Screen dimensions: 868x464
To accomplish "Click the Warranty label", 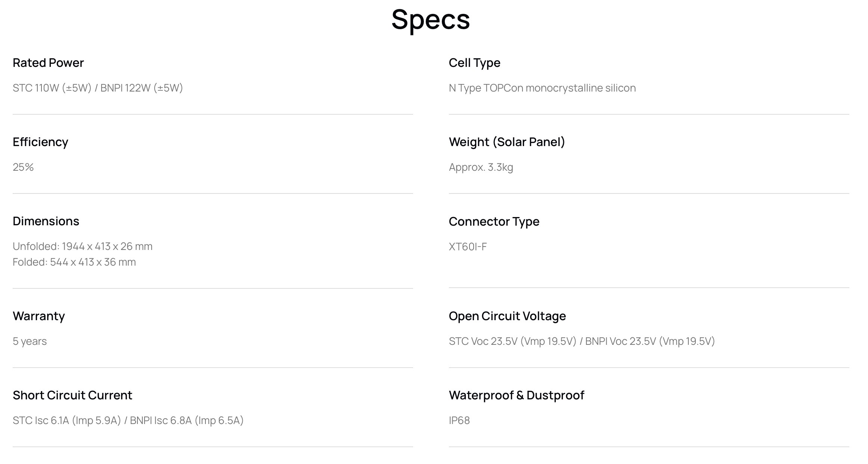I will [39, 316].
